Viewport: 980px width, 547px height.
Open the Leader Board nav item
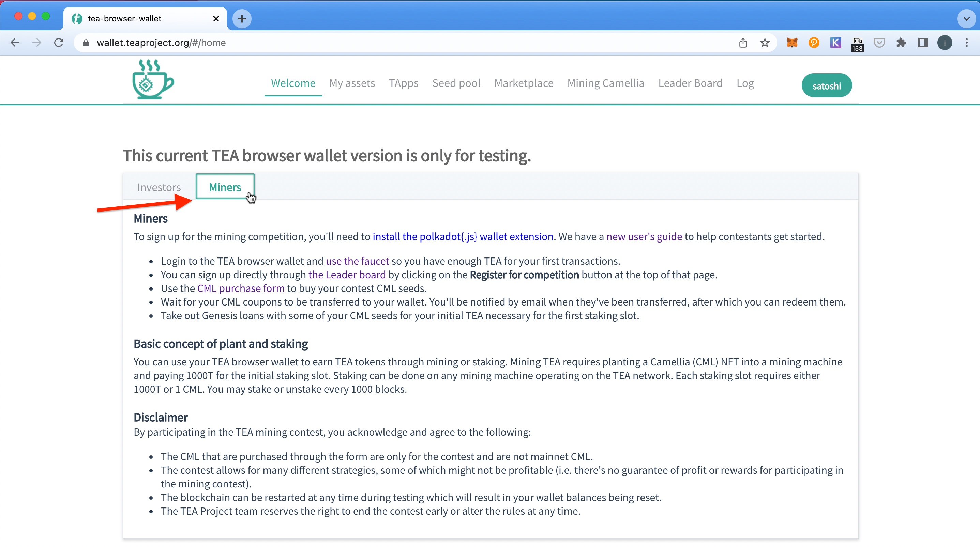tap(690, 83)
